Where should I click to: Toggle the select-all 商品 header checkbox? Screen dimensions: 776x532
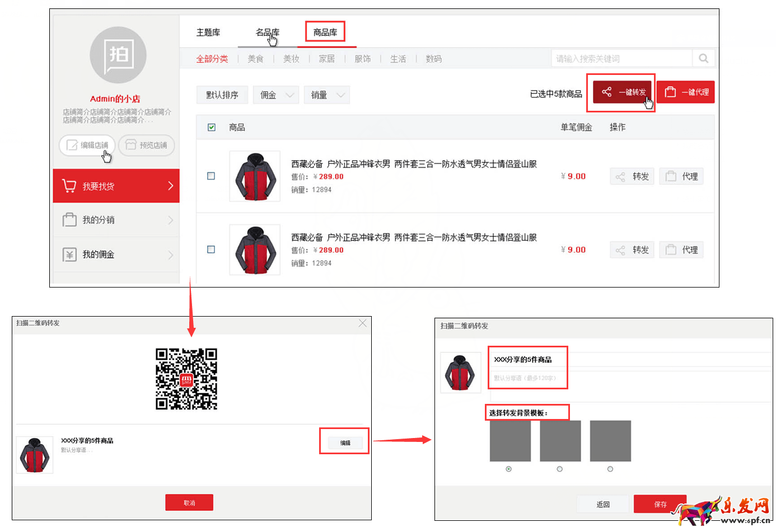point(212,128)
